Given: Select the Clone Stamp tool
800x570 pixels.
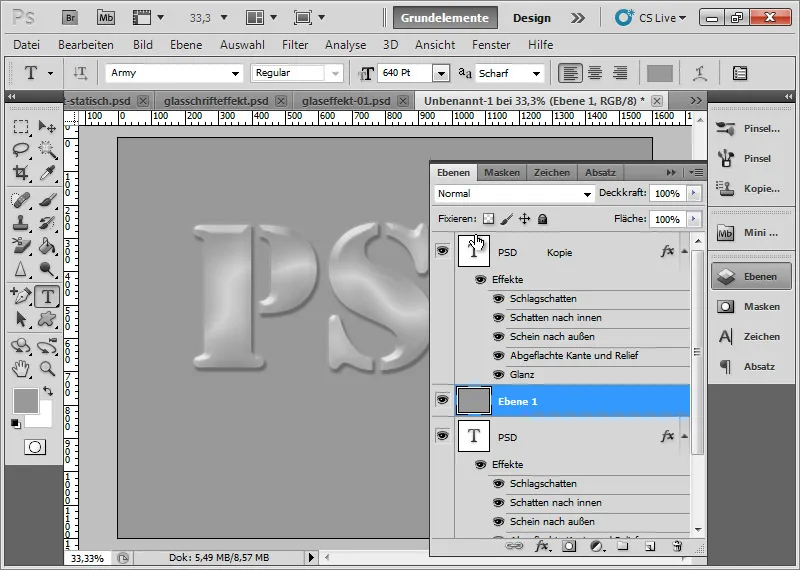Looking at the screenshot, I should pos(21,223).
